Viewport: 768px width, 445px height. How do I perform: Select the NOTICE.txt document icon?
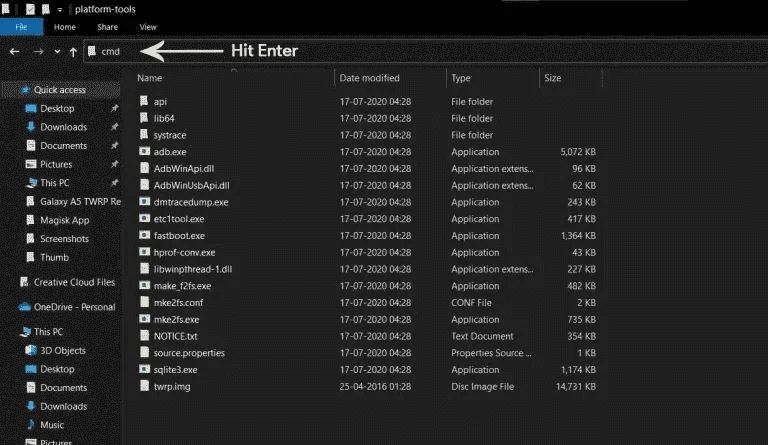(x=144, y=335)
